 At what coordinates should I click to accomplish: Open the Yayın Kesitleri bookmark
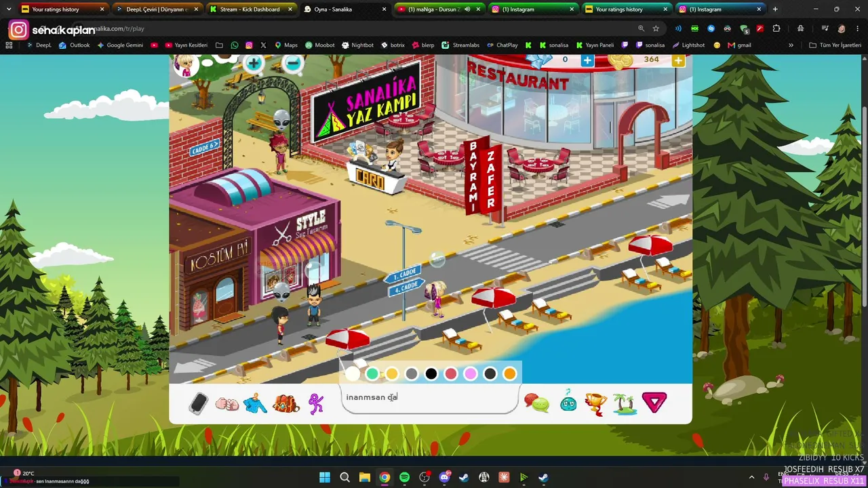coord(186,45)
